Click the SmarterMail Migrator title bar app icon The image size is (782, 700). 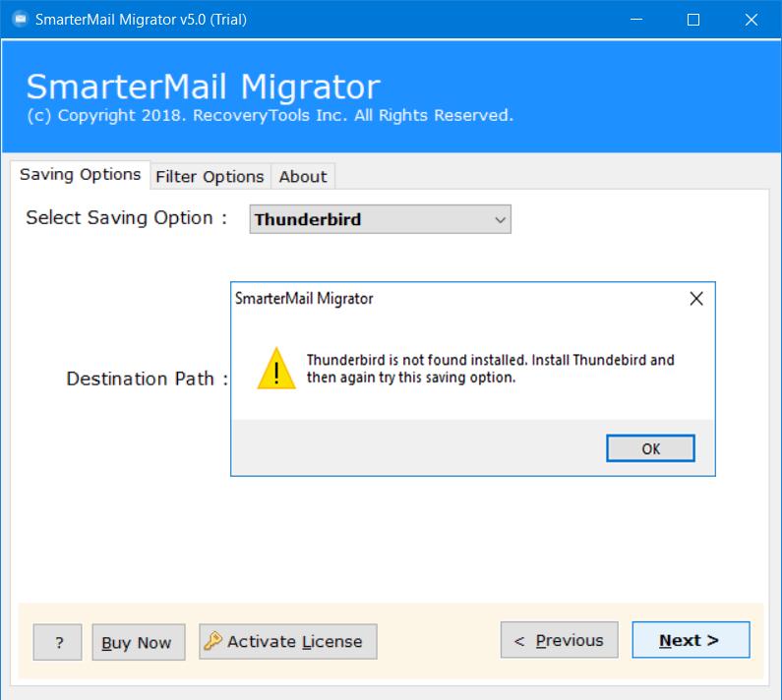[x=21, y=20]
